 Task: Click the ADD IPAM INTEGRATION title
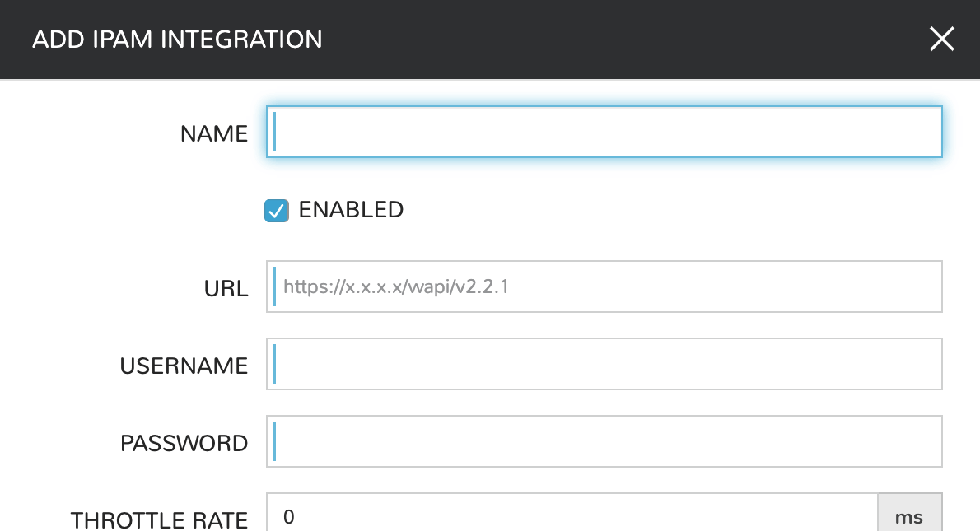[177, 39]
